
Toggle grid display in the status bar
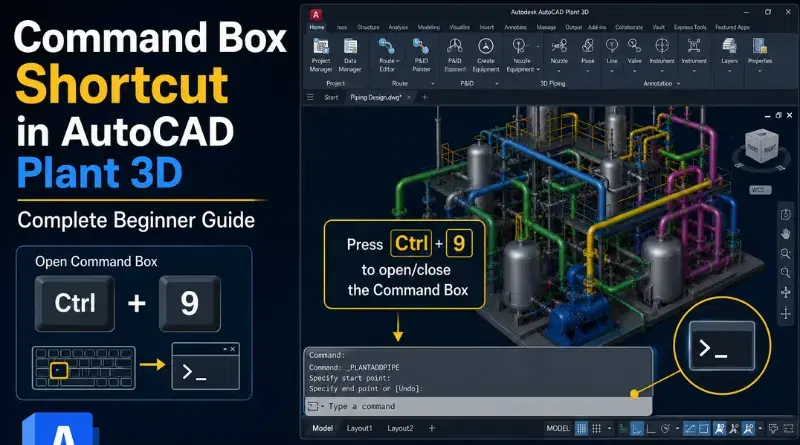tap(581, 429)
